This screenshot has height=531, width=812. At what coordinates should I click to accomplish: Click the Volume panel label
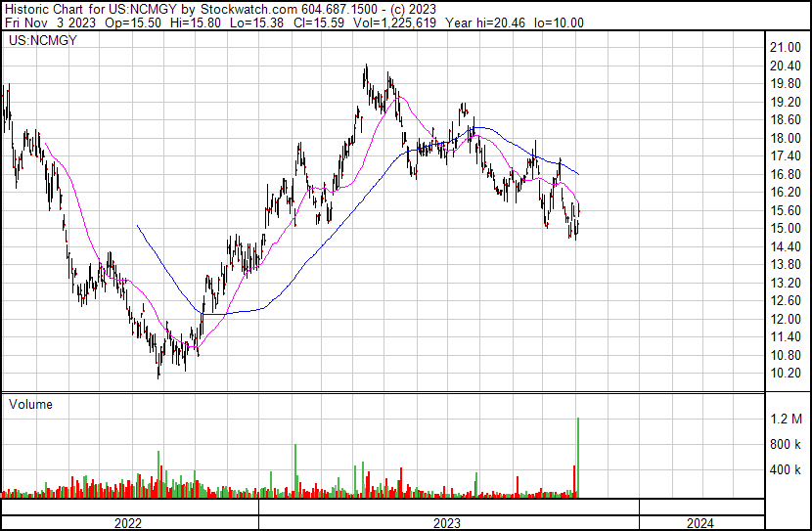30,404
